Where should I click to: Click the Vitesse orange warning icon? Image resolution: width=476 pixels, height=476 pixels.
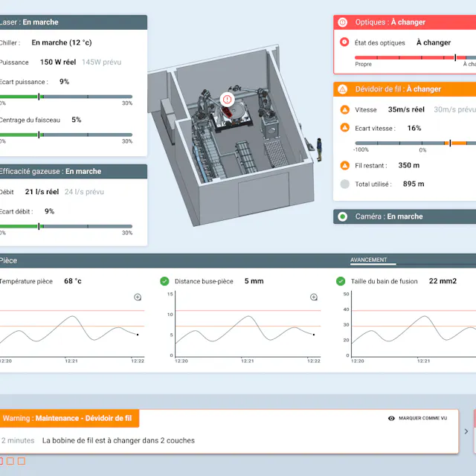click(x=344, y=109)
